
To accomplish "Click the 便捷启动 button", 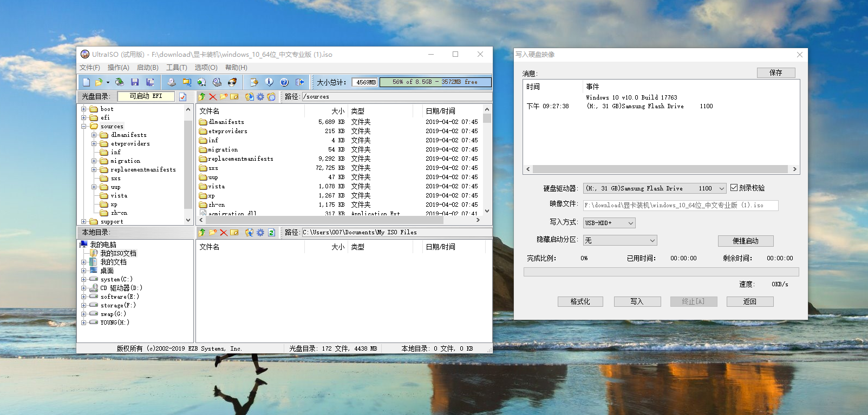I will [x=746, y=241].
